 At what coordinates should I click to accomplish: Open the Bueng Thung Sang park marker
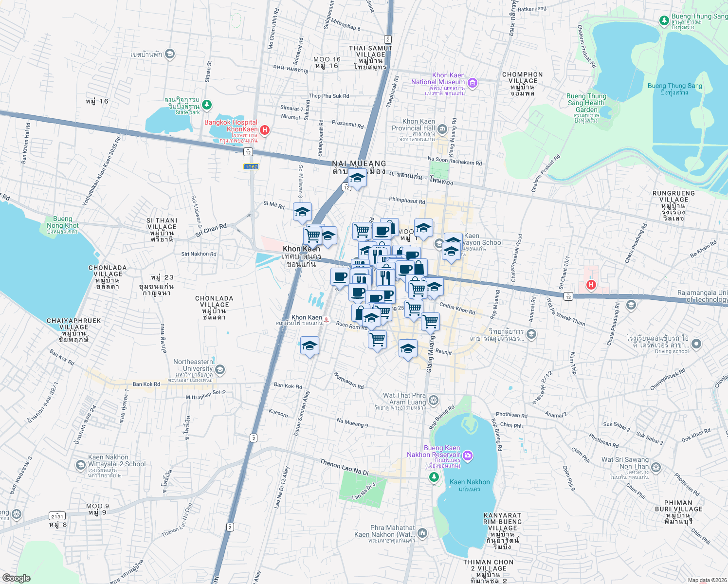663,21
